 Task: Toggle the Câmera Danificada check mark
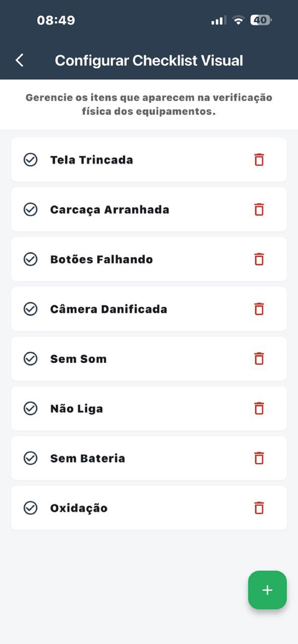pos(31,309)
